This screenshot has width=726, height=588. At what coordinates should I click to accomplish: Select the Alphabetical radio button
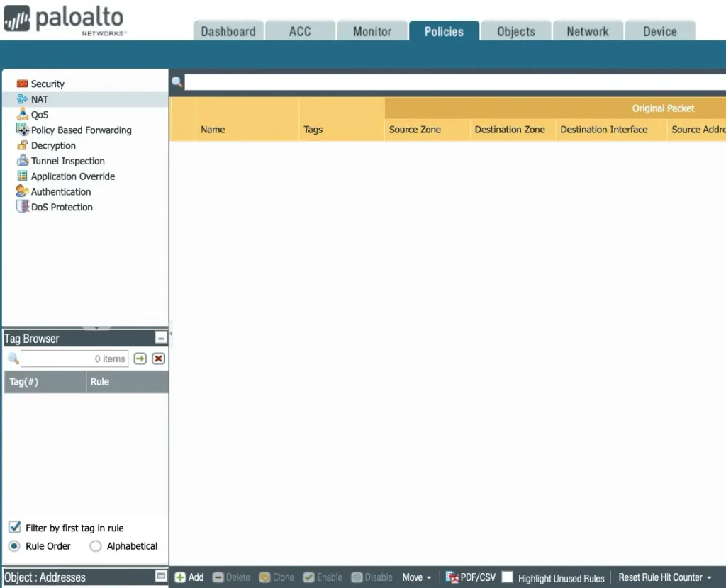(x=96, y=546)
